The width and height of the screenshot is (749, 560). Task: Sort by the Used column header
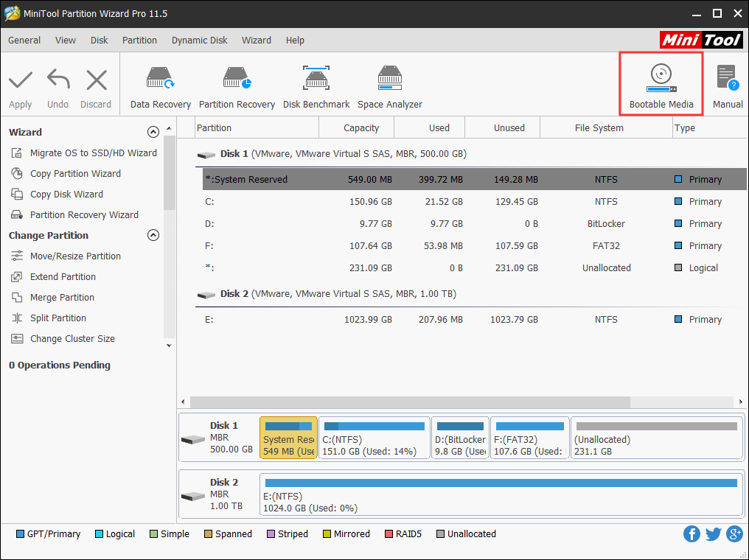point(430,128)
